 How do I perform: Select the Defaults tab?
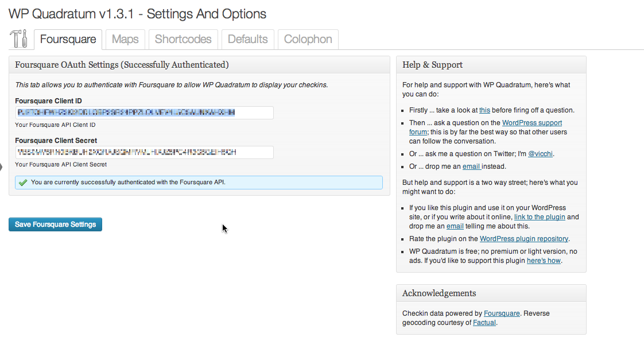click(247, 40)
